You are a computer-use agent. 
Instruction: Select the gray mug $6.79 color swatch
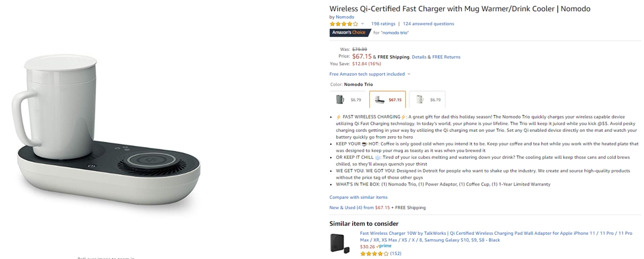[348, 99]
